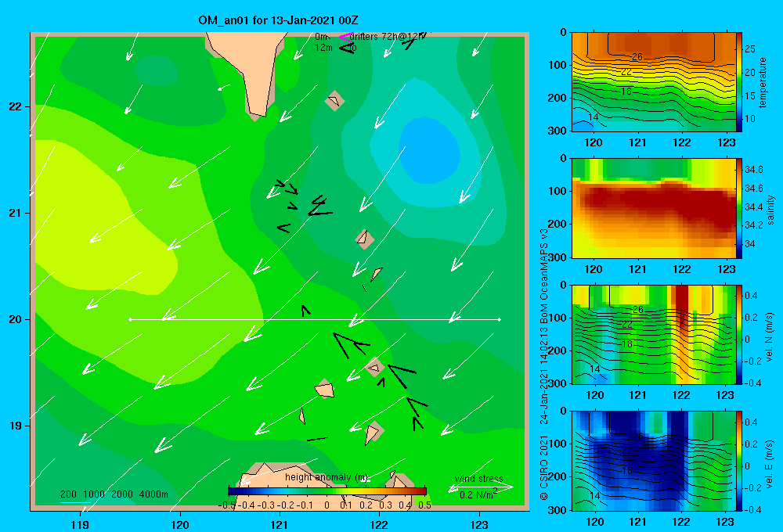
Task: Select the black 12m drifter legend arrow
Action: point(347,48)
